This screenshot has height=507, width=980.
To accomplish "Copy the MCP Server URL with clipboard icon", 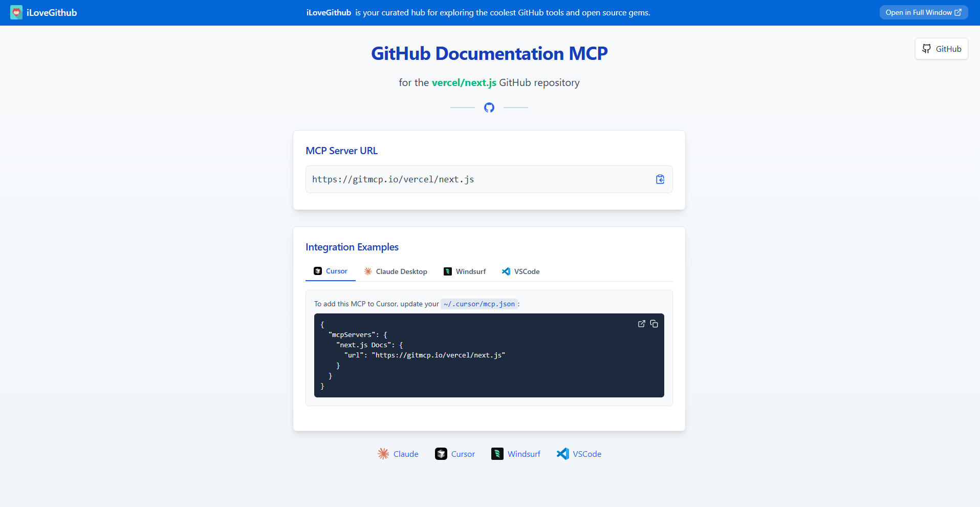I will [660, 179].
